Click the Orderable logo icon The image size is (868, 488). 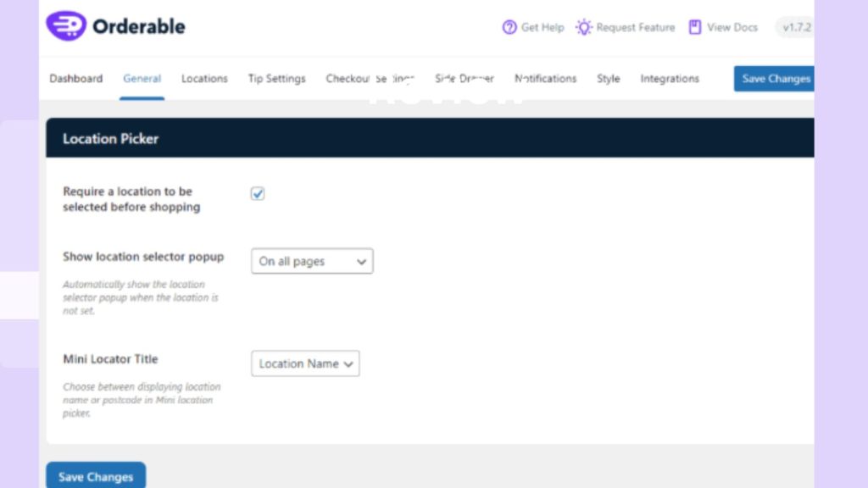[x=66, y=25]
